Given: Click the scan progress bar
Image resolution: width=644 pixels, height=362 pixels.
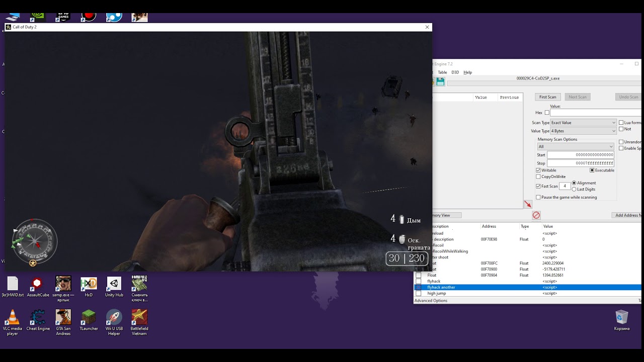Looking at the screenshot, I should pyautogui.click(x=544, y=83).
